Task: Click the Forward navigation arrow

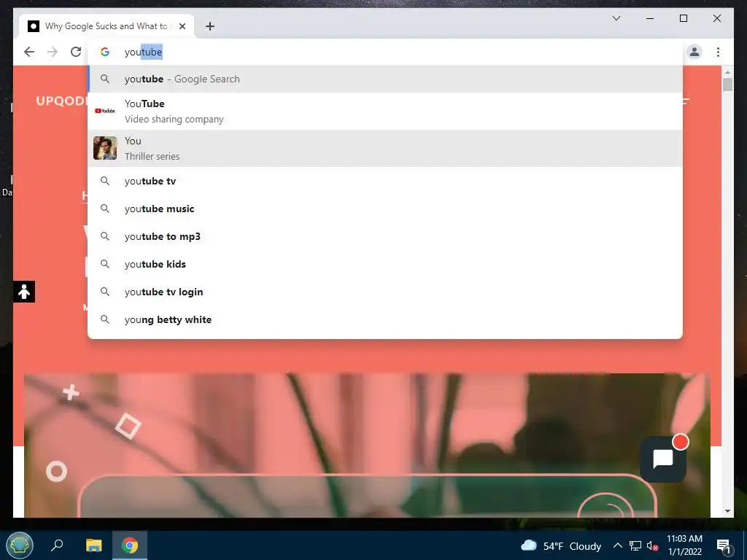Action: (x=53, y=52)
